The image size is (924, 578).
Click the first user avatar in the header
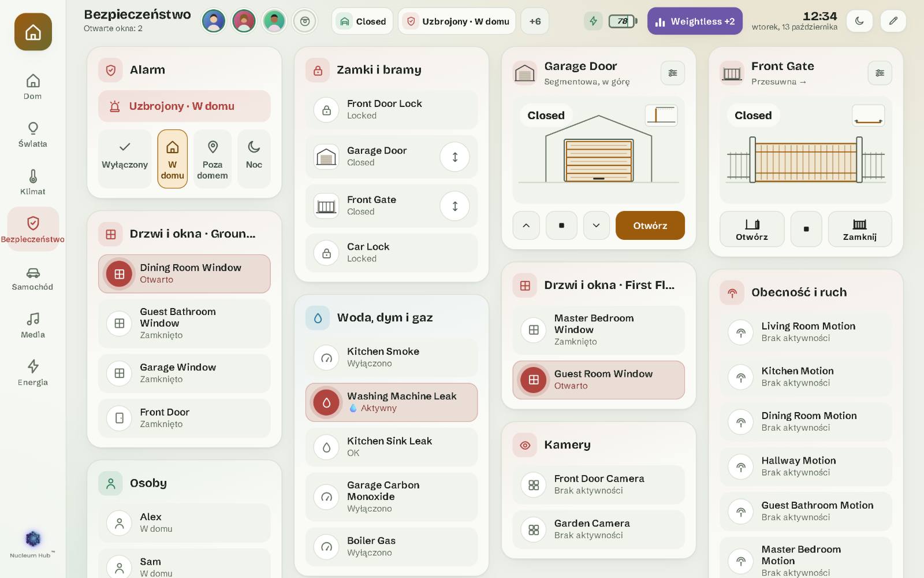pyautogui.click(x=214, y=21)
